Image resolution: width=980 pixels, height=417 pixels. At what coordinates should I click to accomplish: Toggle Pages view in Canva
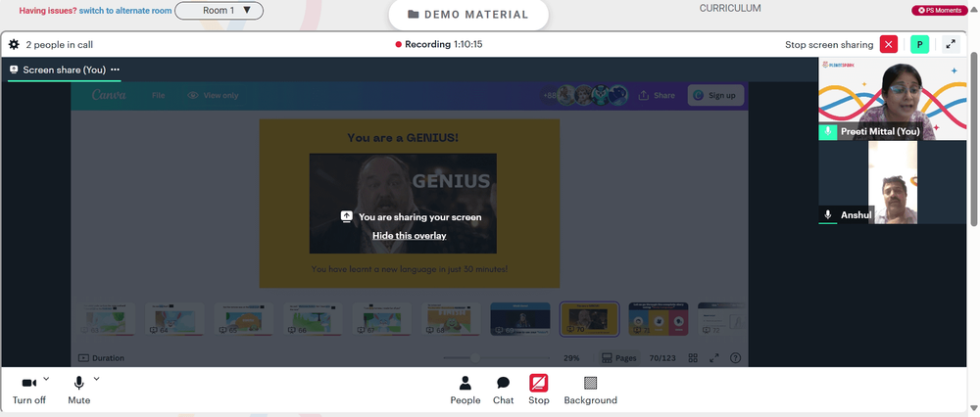coord(618,358)
